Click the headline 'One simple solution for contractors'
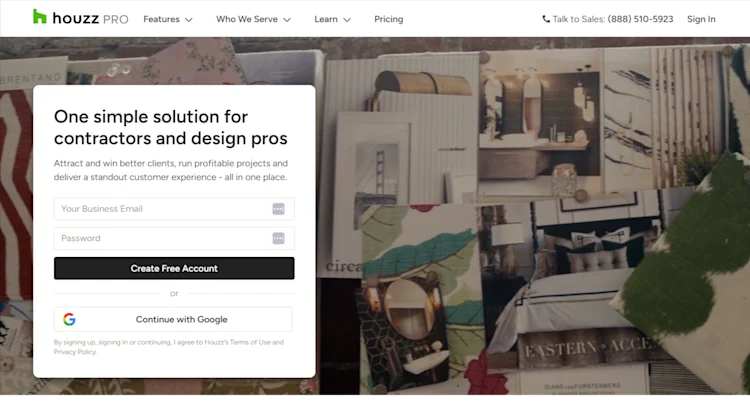 click(x=171, y=127)
